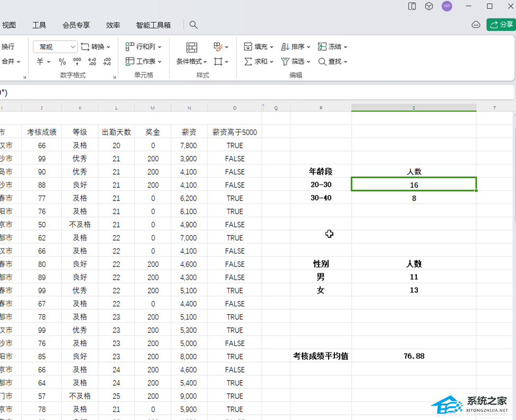Open 查找 find dropdown
The image size is (516, 420).
point(332,61)
